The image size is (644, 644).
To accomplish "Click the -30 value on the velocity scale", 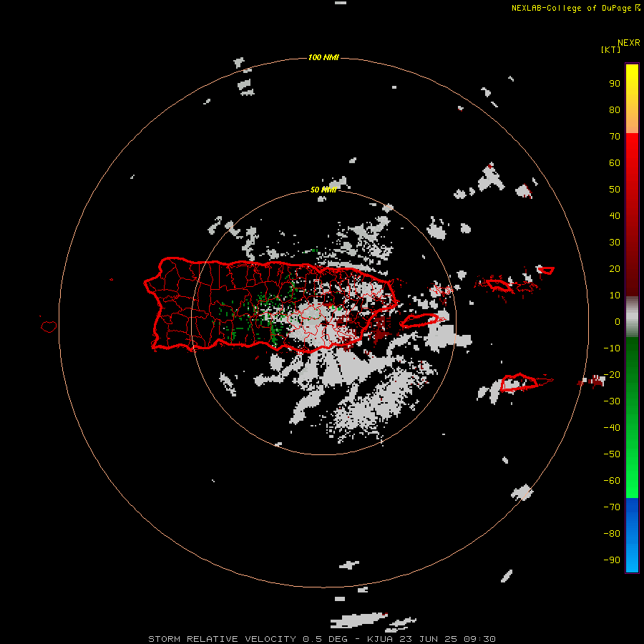I will tap(612, 401).
